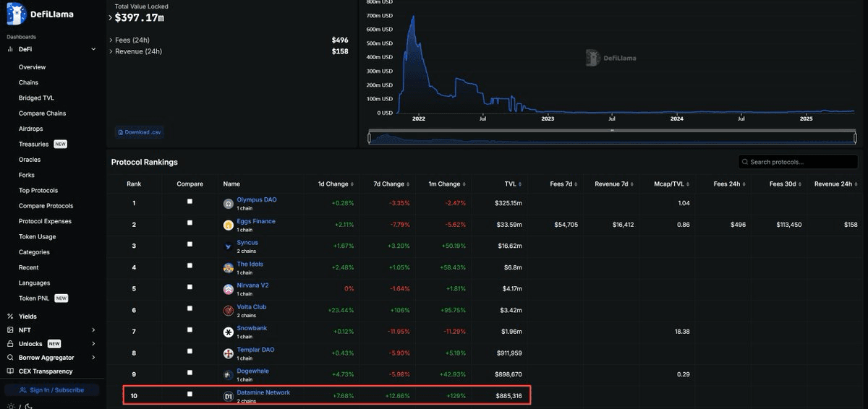Tick the compare checkbox for Snowbank
Viewport: 868px width, 409px height.
coord(190,330)
